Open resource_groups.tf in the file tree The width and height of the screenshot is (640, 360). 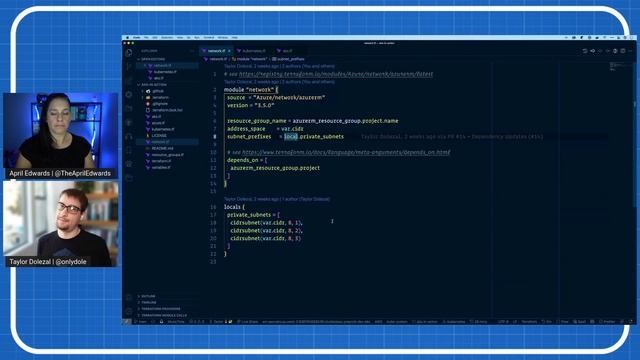coord(167,155)
